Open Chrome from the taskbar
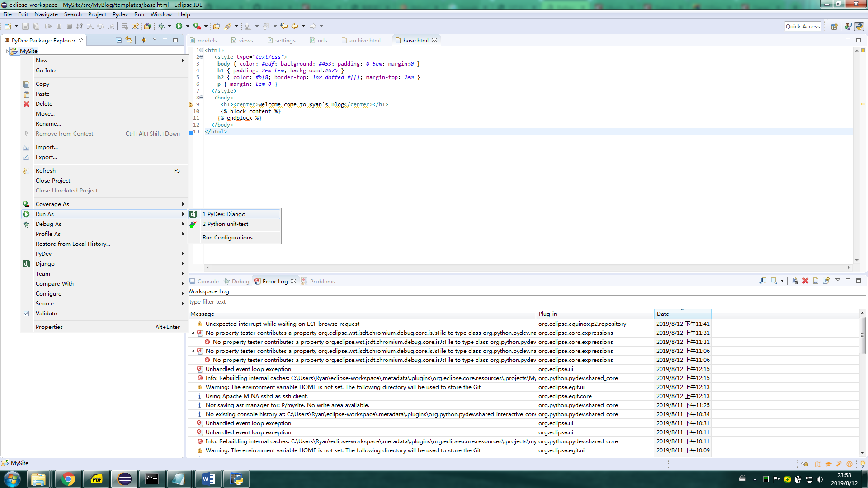The image size is (868, 488). coord(68,479)
